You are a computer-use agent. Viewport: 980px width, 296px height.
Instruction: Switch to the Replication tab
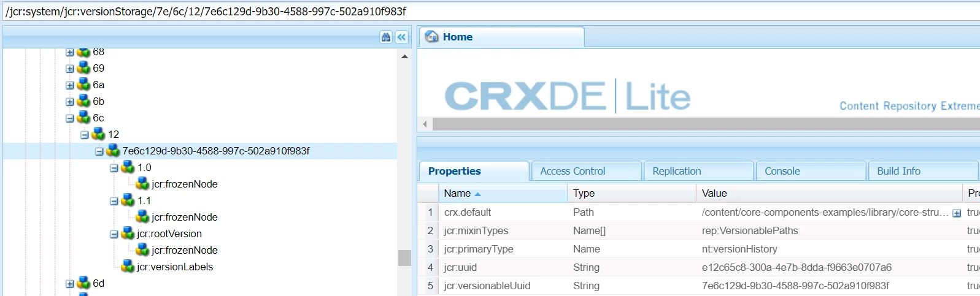pos(698,171)
